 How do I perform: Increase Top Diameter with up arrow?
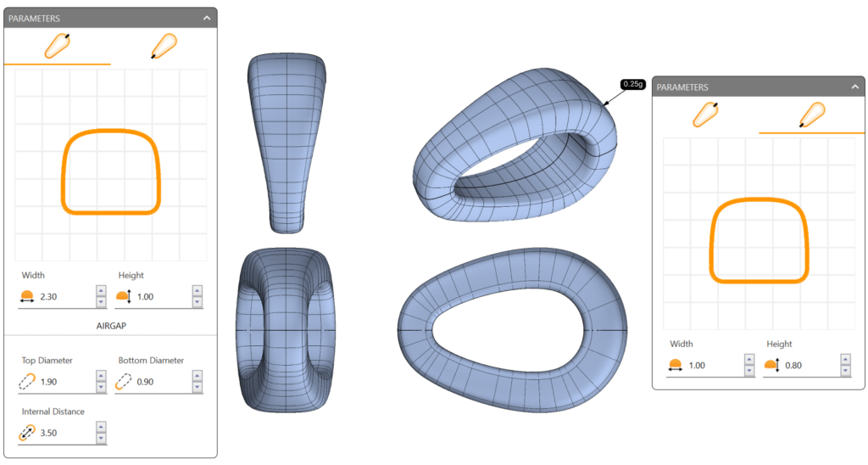[x=101, y=378]
